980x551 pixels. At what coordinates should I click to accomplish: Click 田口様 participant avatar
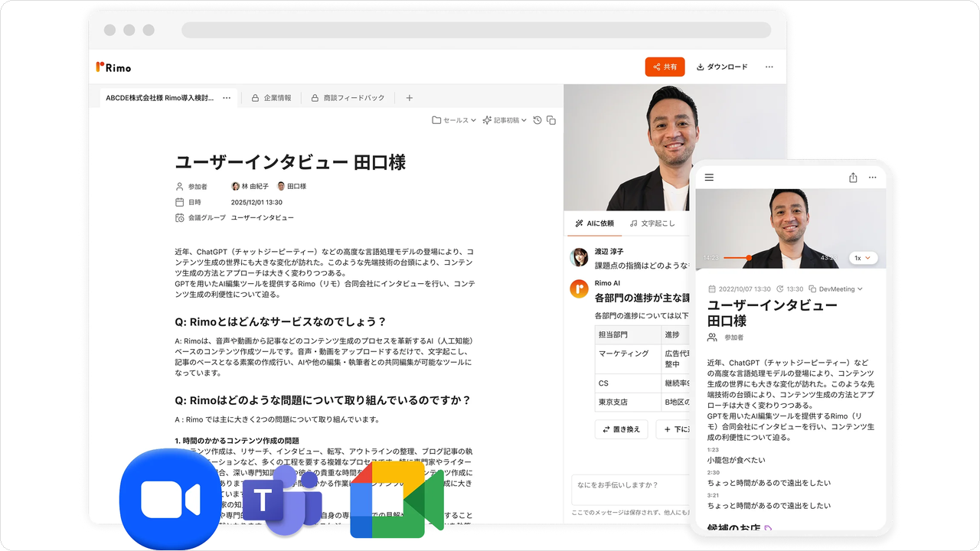coord(281,186)
